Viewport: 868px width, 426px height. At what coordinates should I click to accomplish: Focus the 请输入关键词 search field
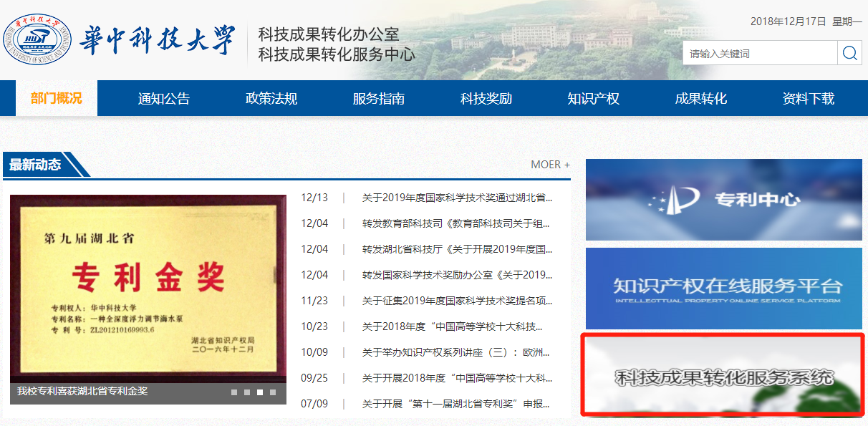pos(760,53)
